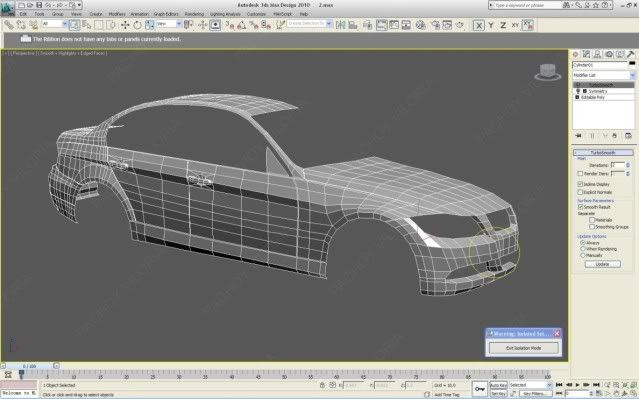Select the Always update option
This screenshot has height=399, width=639.
[x=583, y=242]
